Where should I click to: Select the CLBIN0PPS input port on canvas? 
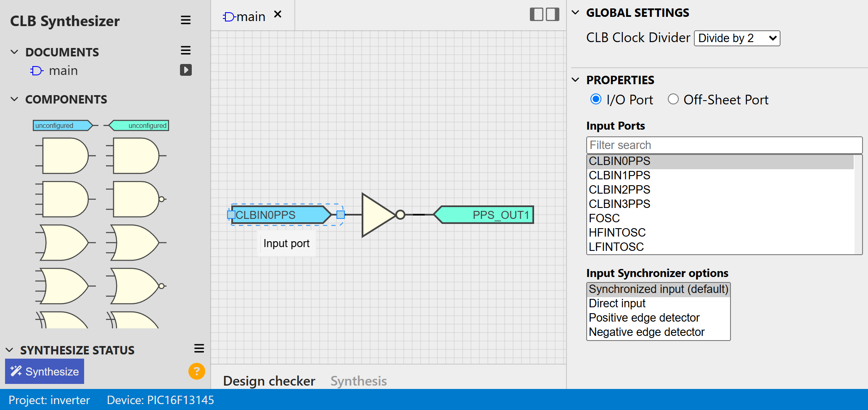(281, 215)
